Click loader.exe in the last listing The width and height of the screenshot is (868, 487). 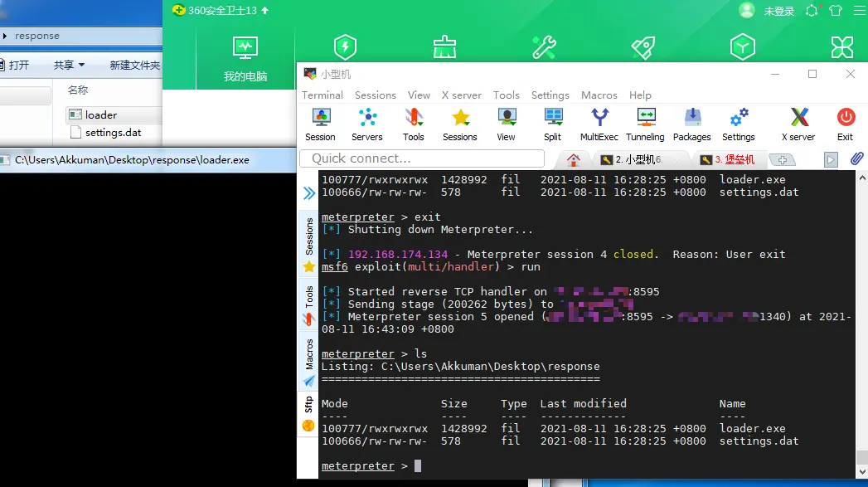click(752, 428)
